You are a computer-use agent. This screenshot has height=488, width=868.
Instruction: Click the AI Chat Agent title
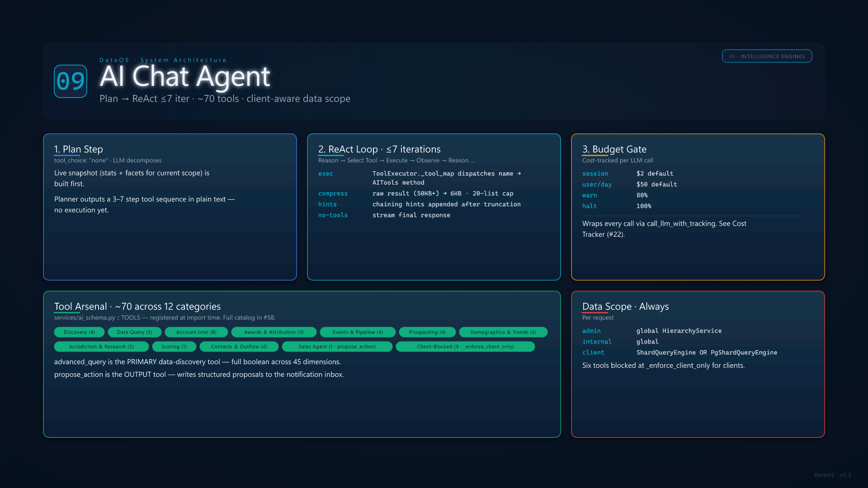tap(184, 76)
